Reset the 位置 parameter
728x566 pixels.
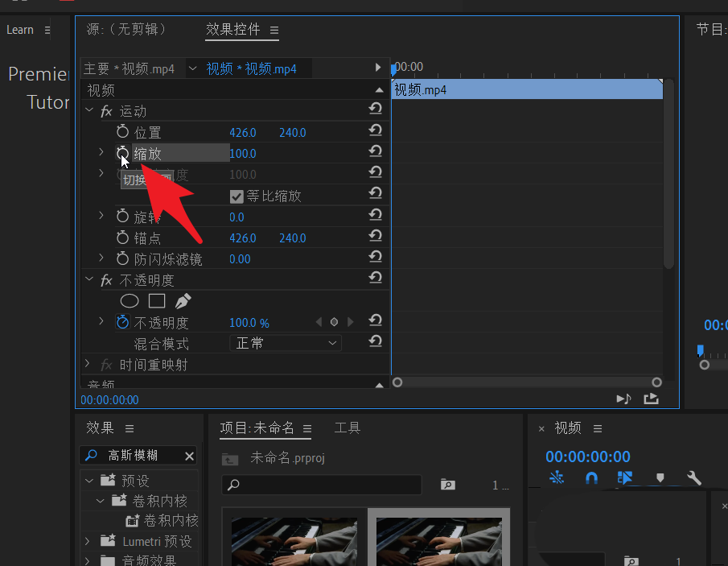pyautogui.click(x=375, y=130)
